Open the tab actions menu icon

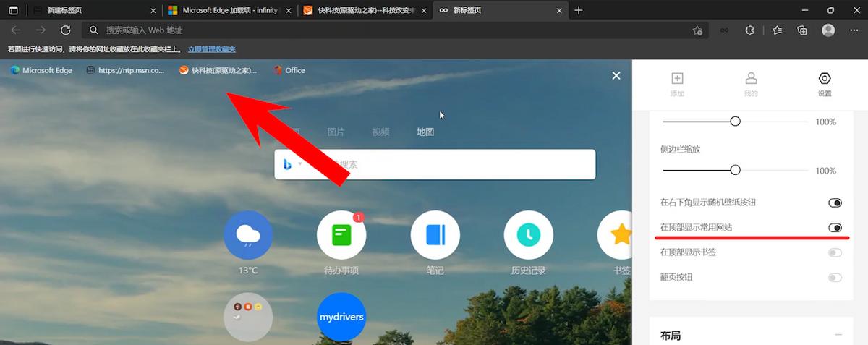[x=13, y=10]
